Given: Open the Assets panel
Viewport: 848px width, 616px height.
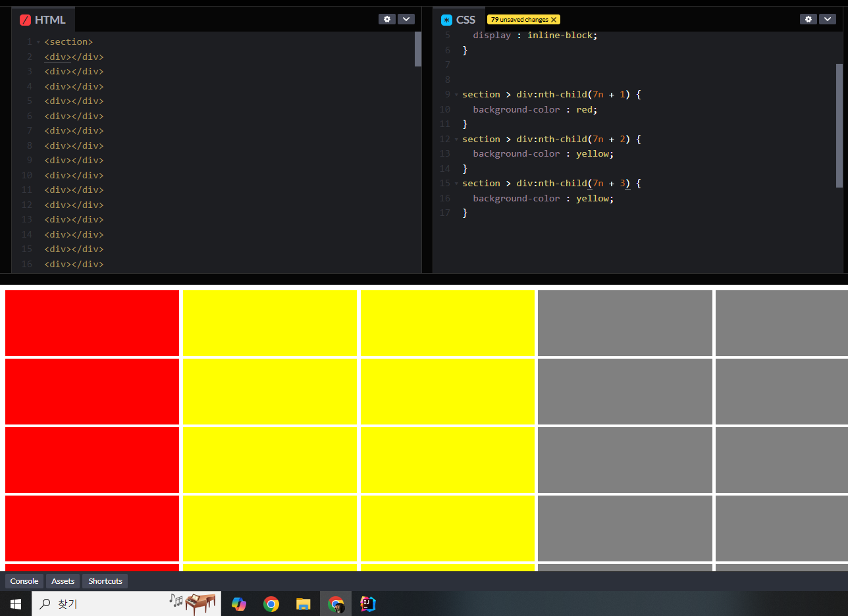Looking at the screenshot, I should pyautogui.click(x=63, y=581).
